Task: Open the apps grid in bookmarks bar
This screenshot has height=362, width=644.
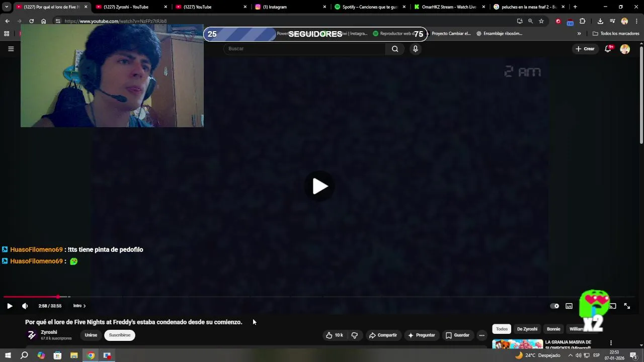Action: click(x=7, y=34)
